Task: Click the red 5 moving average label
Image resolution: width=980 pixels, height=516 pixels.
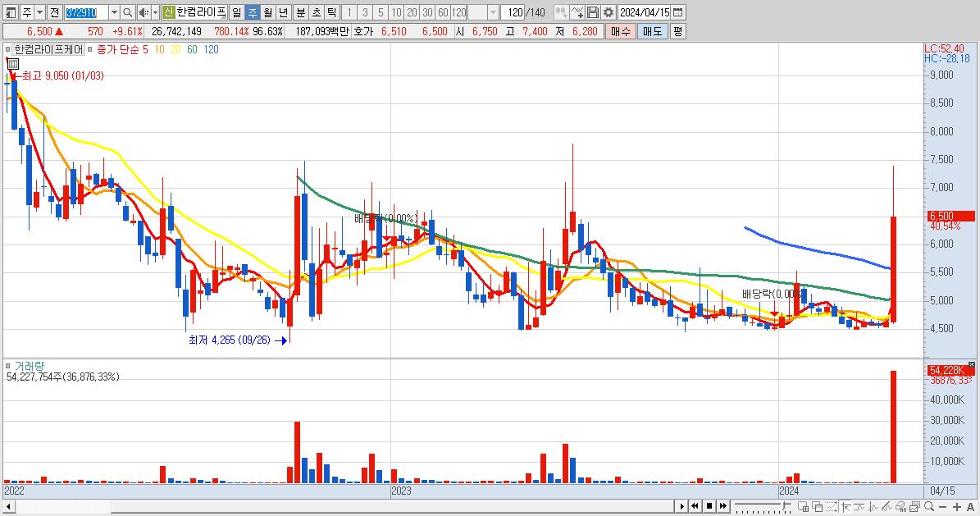Action: (x=145, y=49)
